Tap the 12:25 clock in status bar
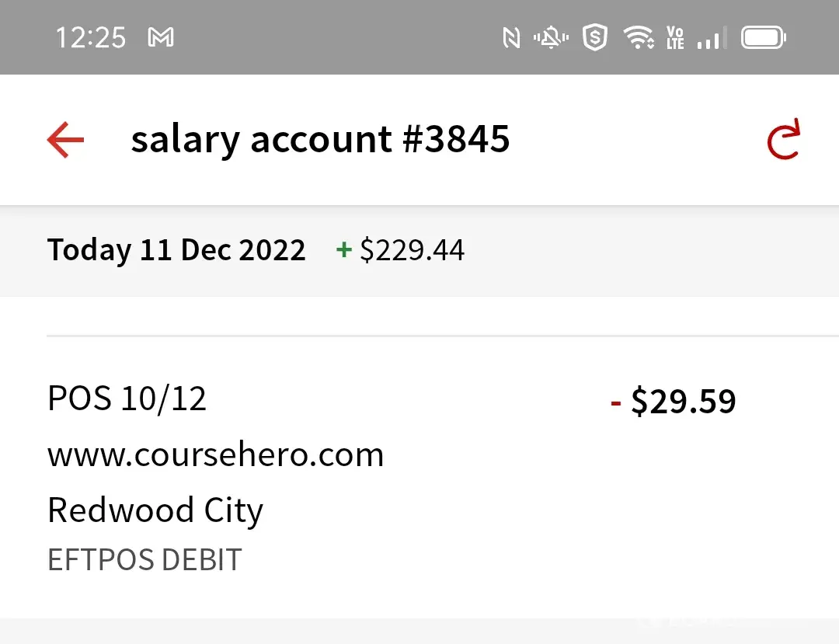 (x=91, y=37)
